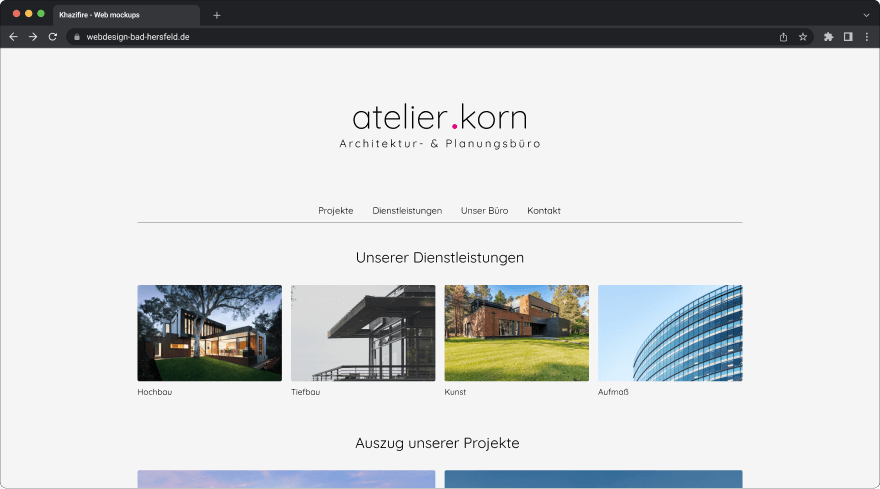The height and width of the screenshot is (489, 880).
Task: Open the extensions puzzle icon
Action: tap(828, 37)
